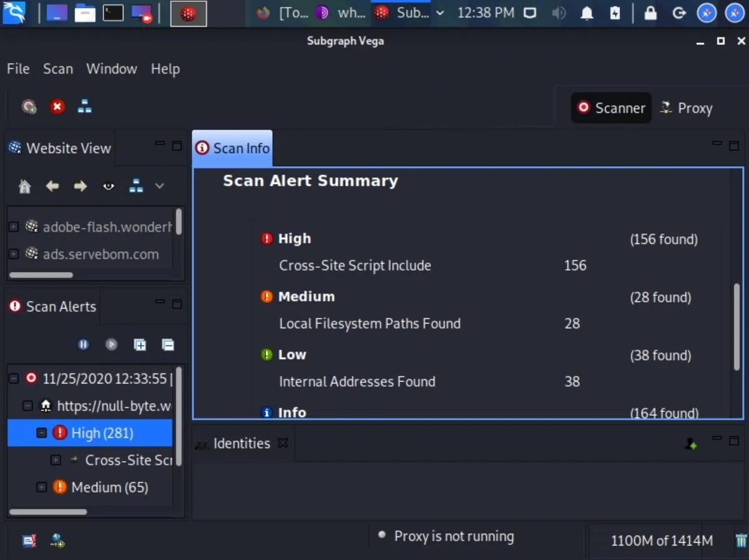
Task: Select the Medium (65) tree row
Action: pos(90,487)
